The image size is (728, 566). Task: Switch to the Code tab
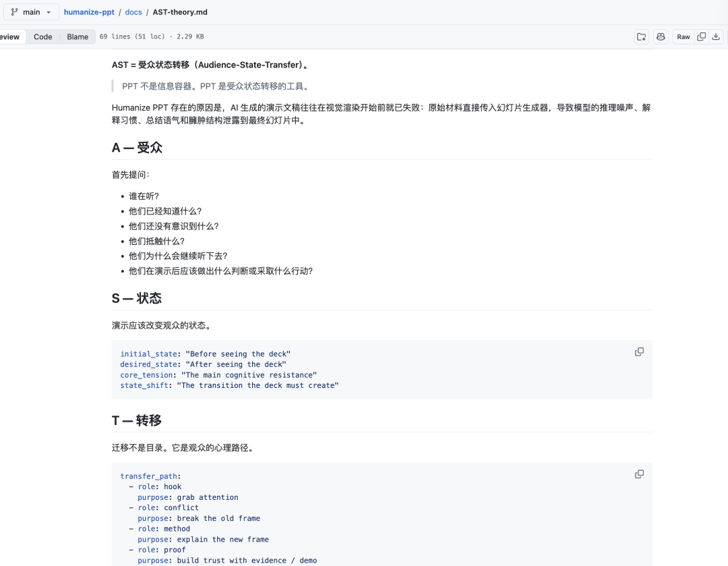[42, 36]
